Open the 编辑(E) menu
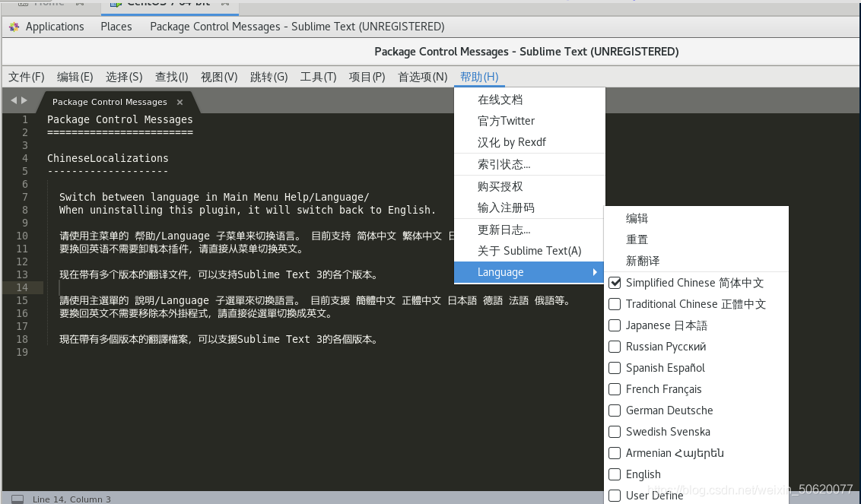The width and height of the screenshot is (861, 504). point(75,77)
